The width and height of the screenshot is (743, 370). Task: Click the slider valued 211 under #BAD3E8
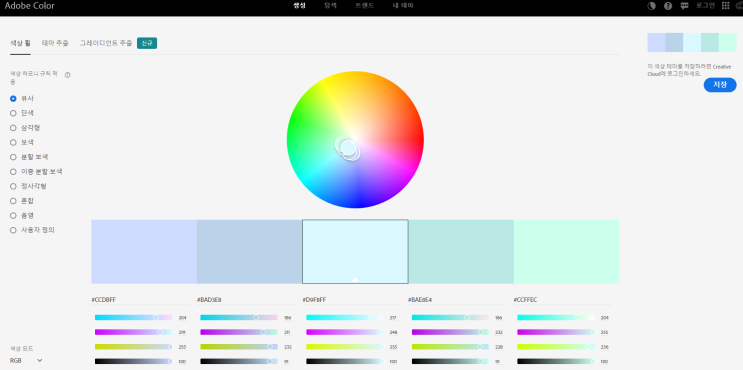(239, 332)
